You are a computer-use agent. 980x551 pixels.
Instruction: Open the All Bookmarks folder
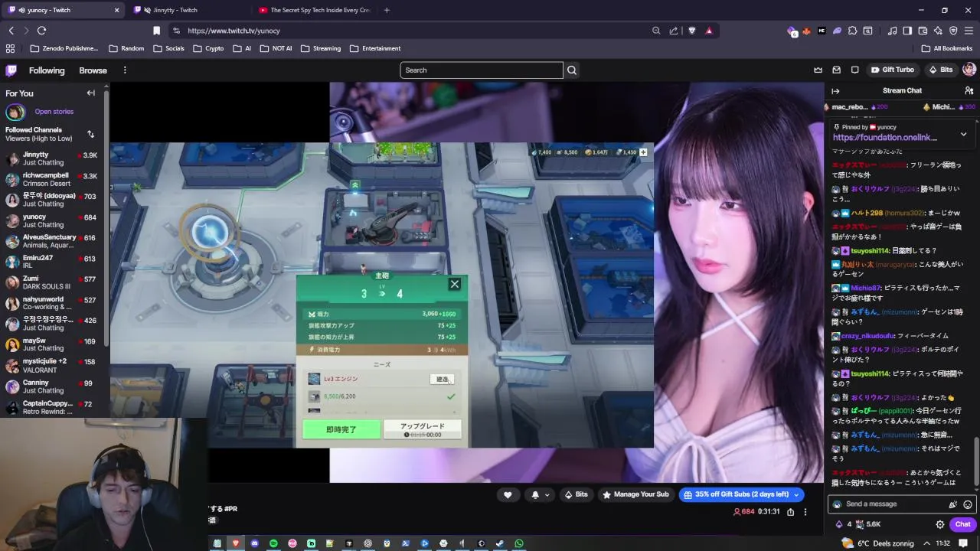(x=947, y=48)
